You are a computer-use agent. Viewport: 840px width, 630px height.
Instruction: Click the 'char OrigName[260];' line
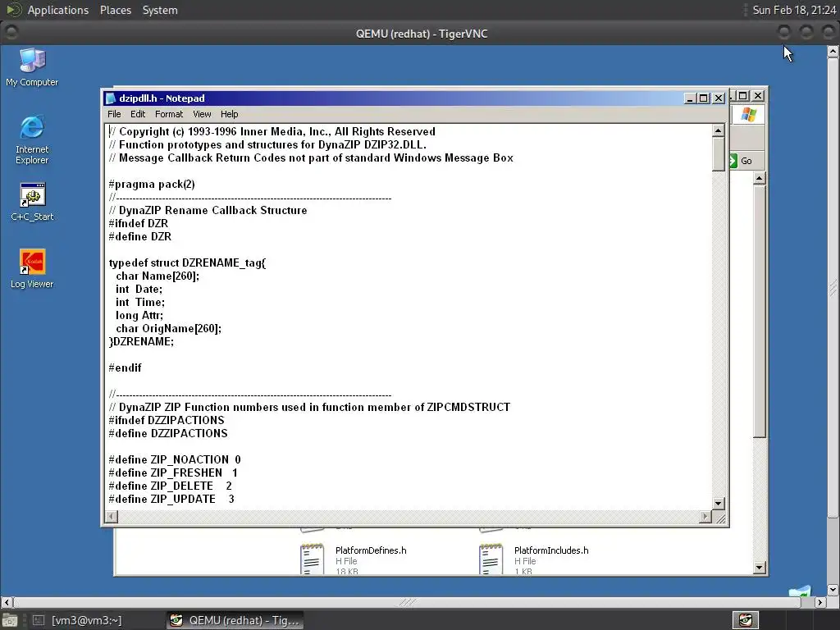(168, 328)
